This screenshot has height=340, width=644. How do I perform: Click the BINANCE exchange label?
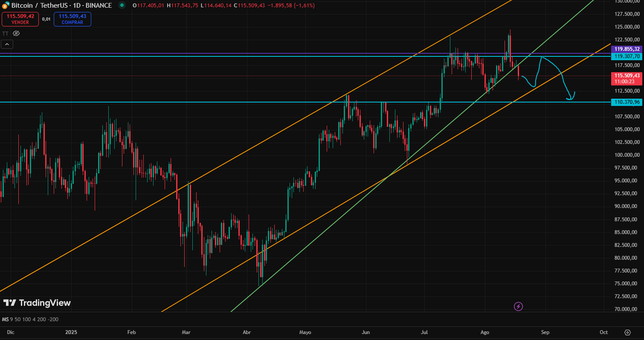98,5
